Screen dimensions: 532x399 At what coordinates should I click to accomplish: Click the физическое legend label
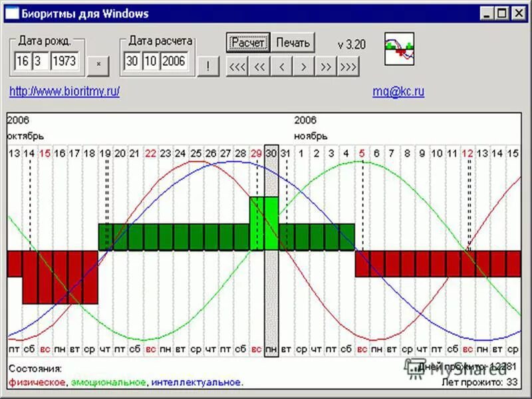click(x=37, y=382)
